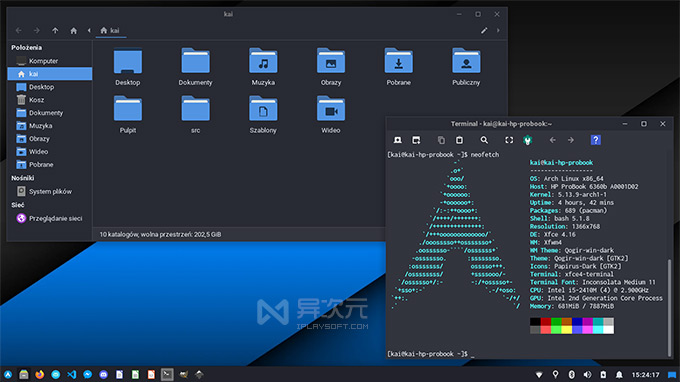Open the Arch applications menu in the taskbar
Viewport: 680px width, 382px height.
(x=8, y=374)
